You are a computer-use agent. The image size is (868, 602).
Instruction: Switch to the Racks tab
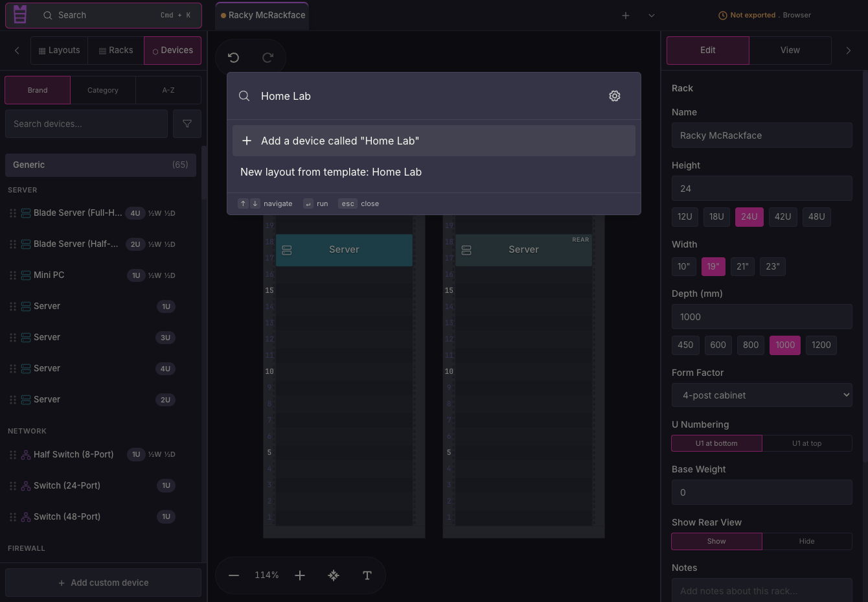click(116, 51)
